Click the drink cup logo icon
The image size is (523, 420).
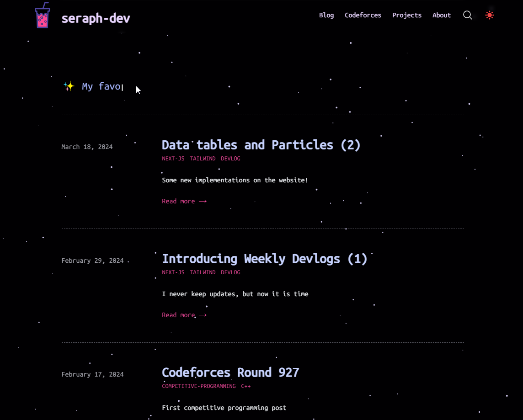coord(42,16)
